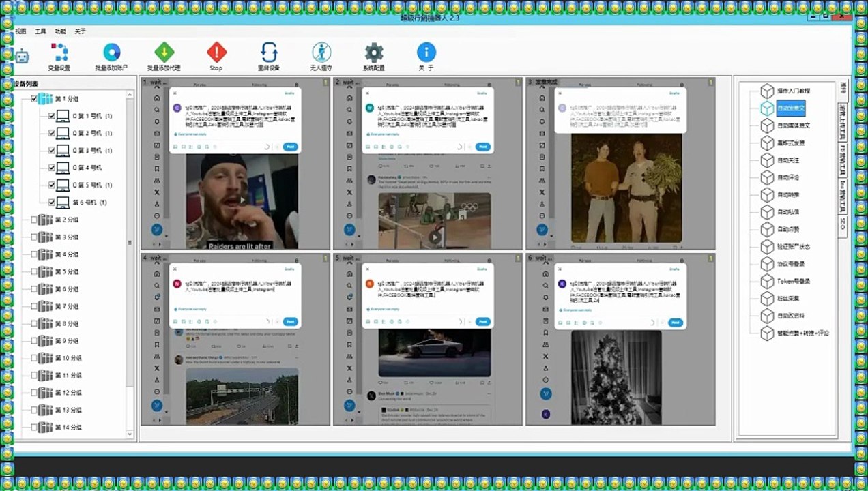Viewport: 868px width, 491px height.
Task: Click Home icon in device 1 sidebar
Action: pos(157,98)
